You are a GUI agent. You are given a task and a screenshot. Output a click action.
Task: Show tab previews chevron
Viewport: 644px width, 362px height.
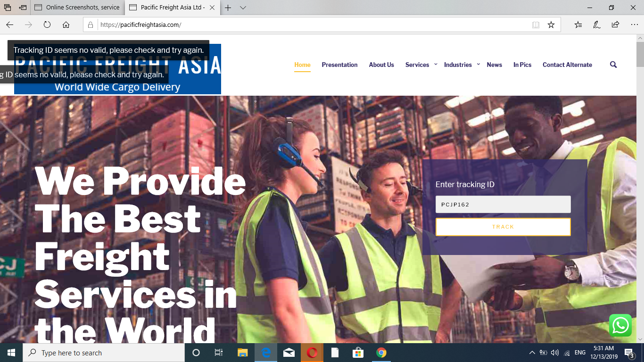243,8
